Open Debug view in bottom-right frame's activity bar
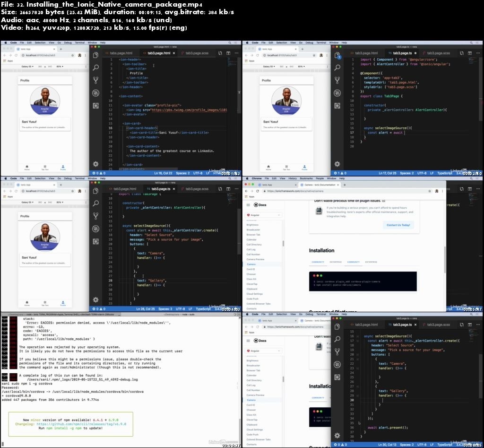This screenshot has width=484, height=448. 337,363
